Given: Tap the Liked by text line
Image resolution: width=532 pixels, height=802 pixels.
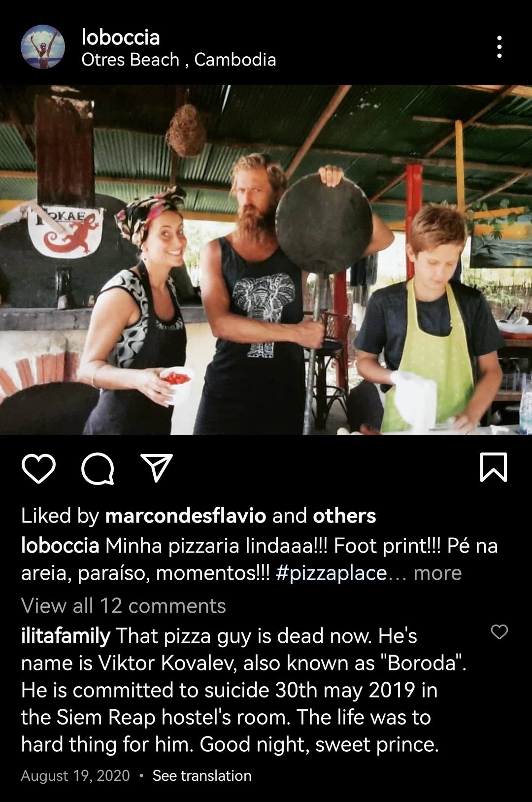Looking at the screenshot, I should (x=199, y=516).
